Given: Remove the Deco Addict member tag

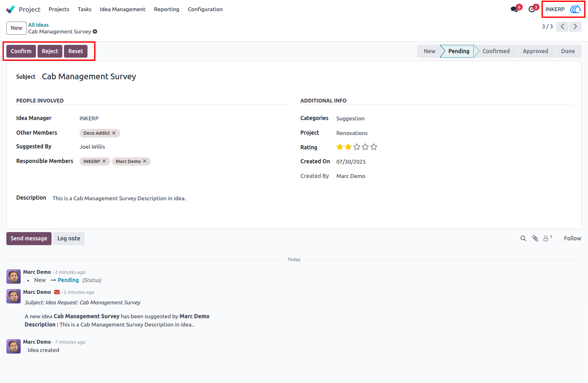Looking at the screenshot, I should [x=114, y=133].
